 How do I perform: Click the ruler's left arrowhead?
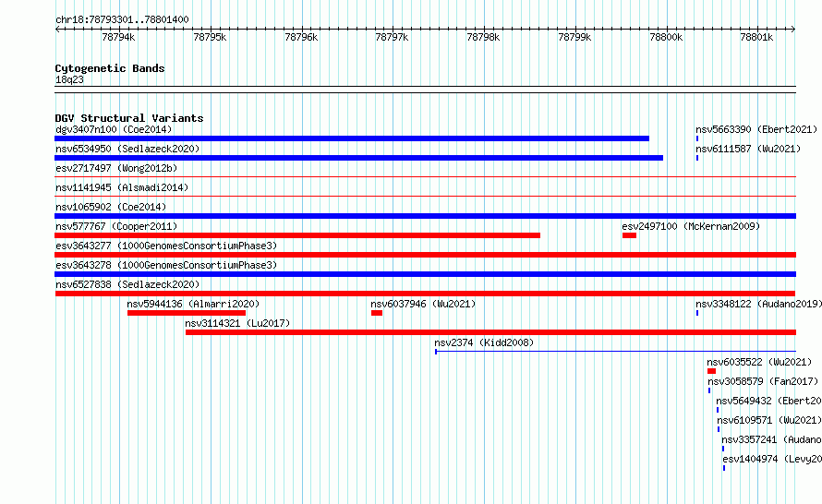click(x=57, y=30)
